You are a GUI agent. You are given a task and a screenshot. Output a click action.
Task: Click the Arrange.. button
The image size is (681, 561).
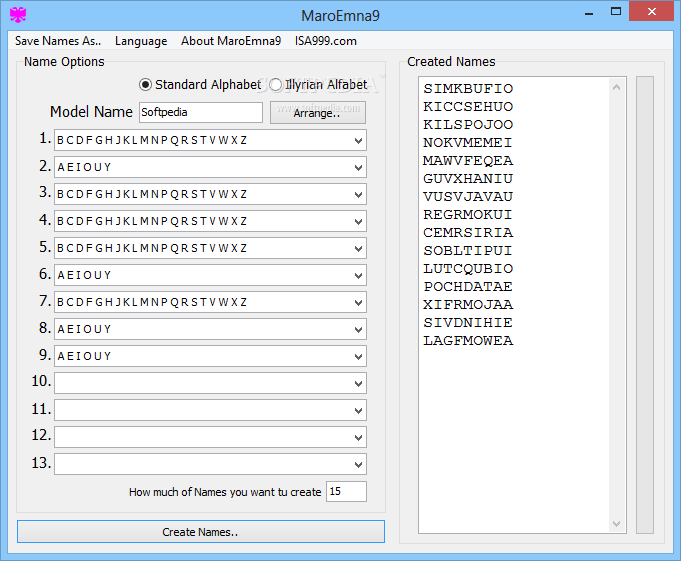(x=317, y=112)
